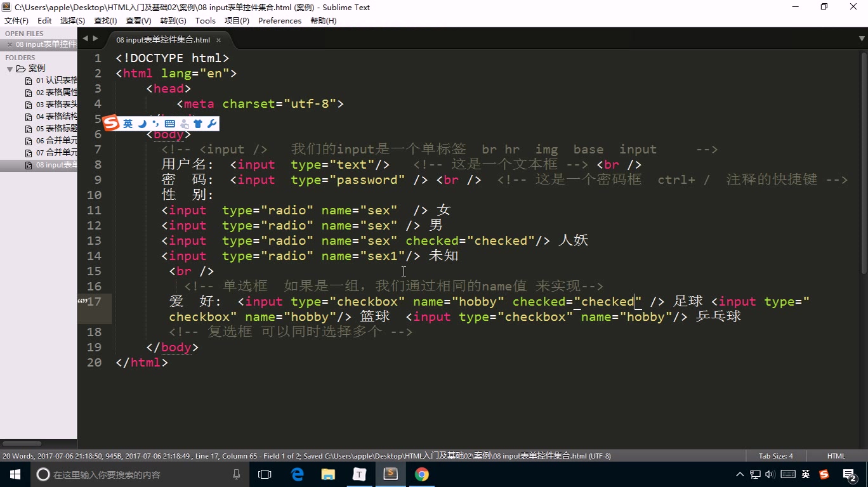This screenshot has width=868, height=487.
Task: Toggle the punctuation mode icon on Sogou bar
Action: point(156,124)
